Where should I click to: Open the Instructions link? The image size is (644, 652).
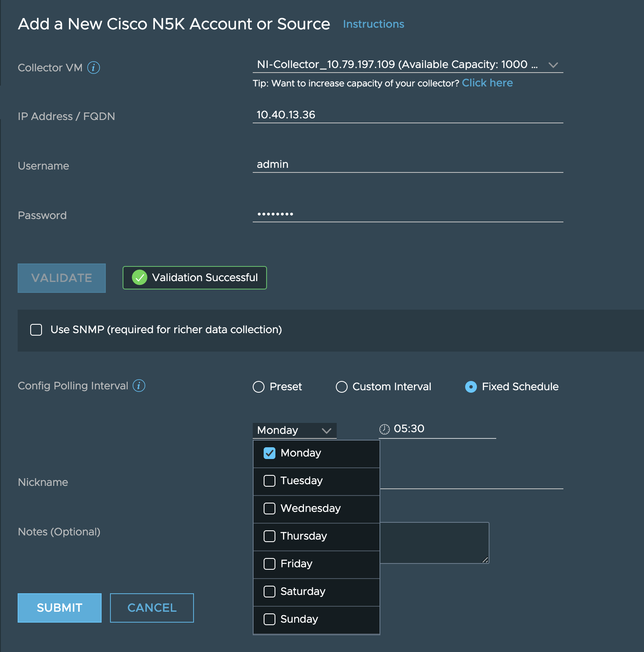coord(373,24)
